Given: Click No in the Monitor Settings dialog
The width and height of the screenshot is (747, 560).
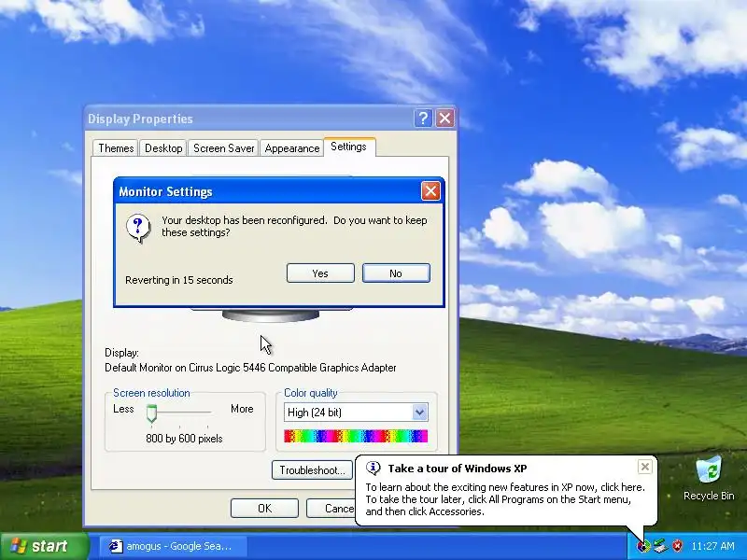Looking at the screenshot, I should click(396, 273).
